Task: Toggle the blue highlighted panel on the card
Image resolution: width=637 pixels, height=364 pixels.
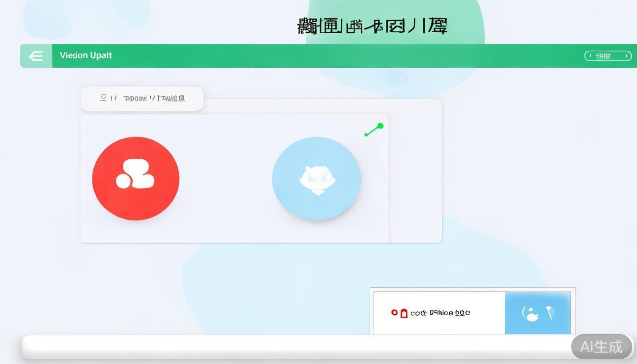Action: pyautogui.click(x=538, y=313)
